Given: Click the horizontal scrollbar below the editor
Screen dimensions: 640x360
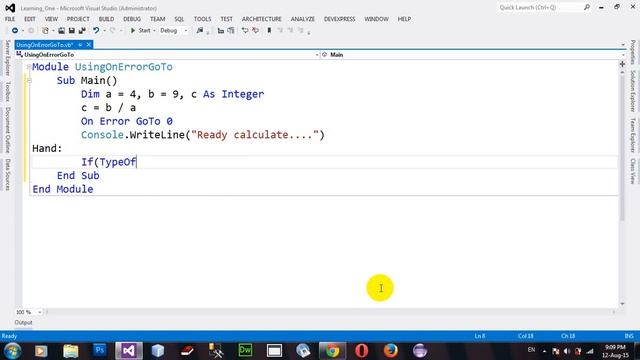Looking at the screenshot, I should pos(330,312).
